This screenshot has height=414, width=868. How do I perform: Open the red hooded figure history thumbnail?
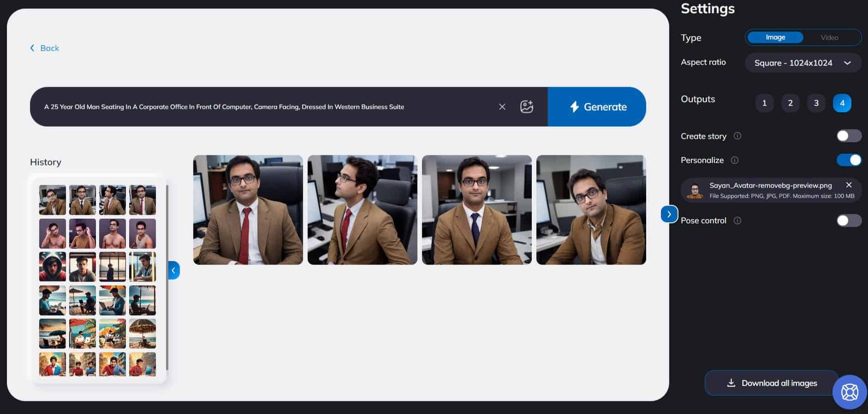[53, 267]
